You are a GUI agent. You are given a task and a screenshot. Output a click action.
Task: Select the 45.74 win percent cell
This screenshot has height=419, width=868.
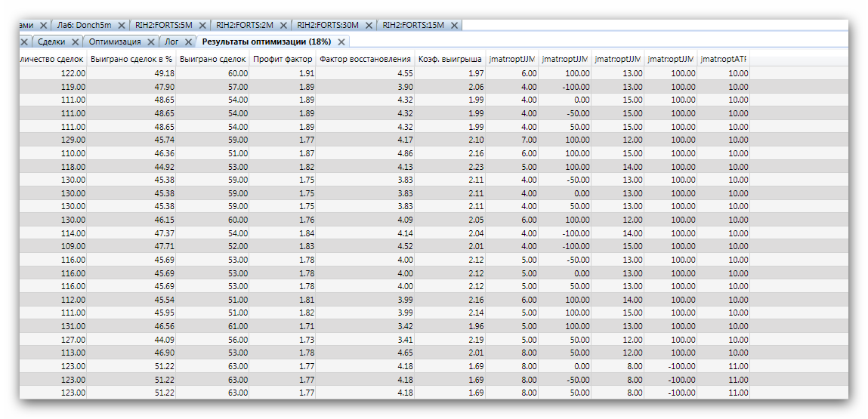click(131, 140)
